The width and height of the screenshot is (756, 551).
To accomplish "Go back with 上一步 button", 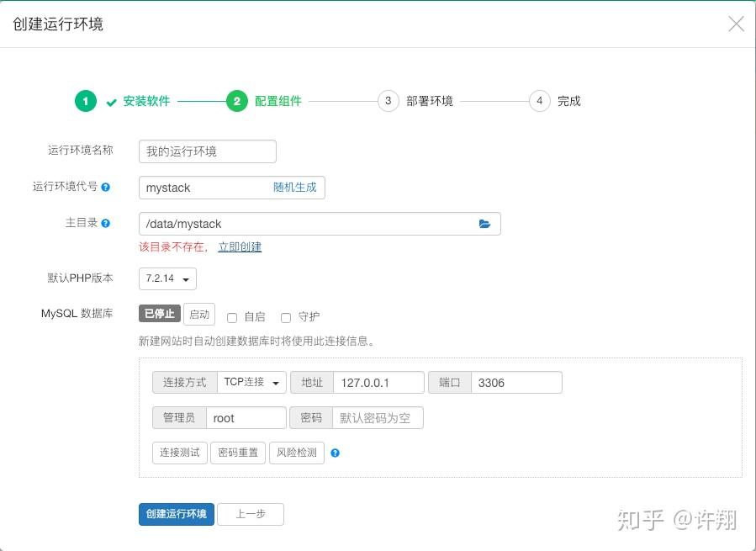I will pos(251,514).
